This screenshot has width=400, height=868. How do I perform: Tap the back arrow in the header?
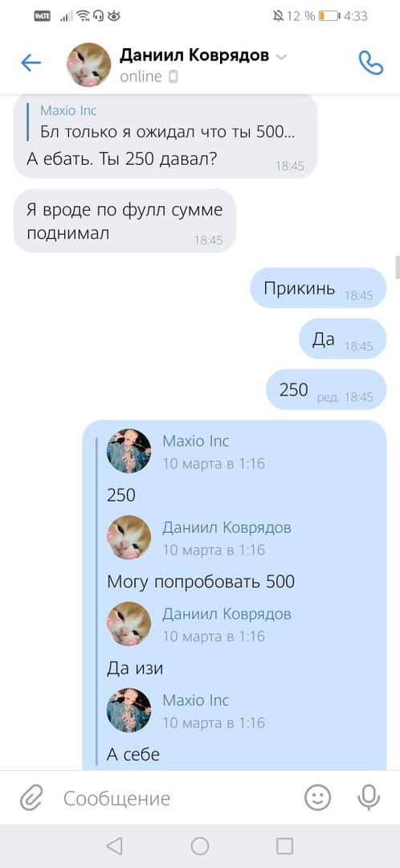31,63
